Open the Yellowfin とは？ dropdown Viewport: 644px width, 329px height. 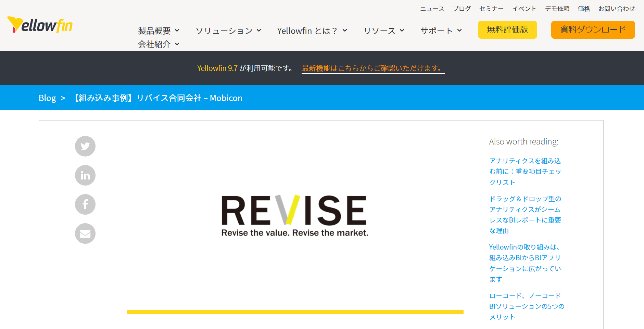(312, 31)
